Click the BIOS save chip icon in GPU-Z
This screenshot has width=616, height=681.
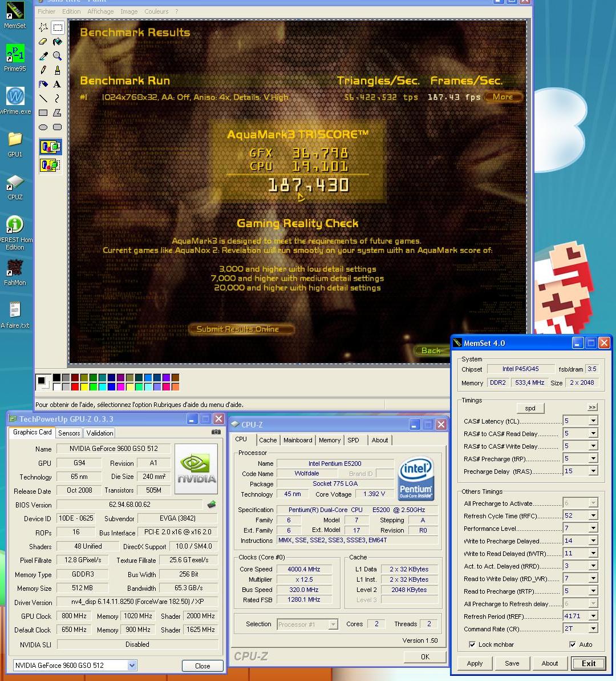point(212,504)
